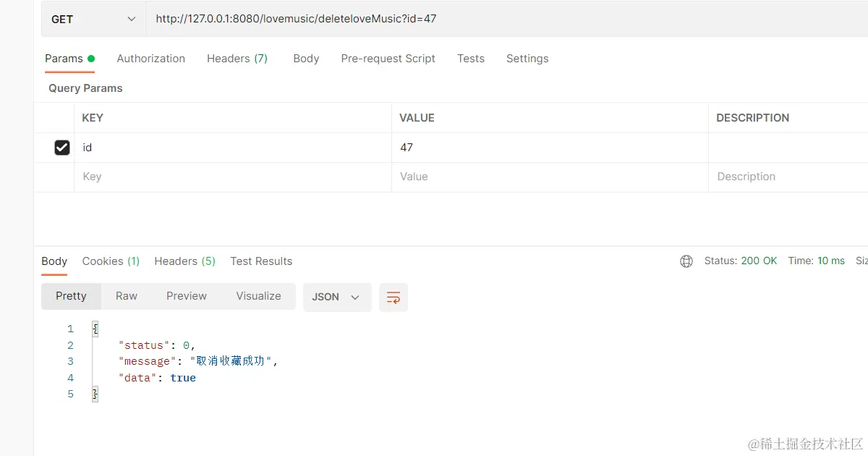
Task: Click the Time: 10 ms label
Action: 817,261
